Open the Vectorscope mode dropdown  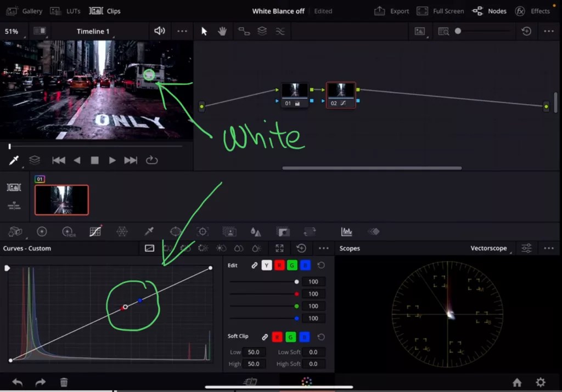click(488, 248)
